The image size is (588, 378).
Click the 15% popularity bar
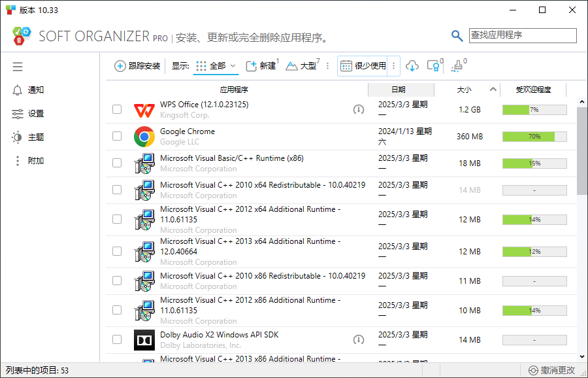coord(534,163)
